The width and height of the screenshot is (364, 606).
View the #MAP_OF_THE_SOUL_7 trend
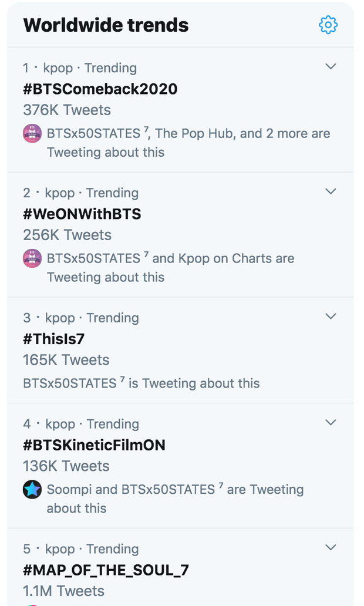pyautogui.click(x=106, y=570)
